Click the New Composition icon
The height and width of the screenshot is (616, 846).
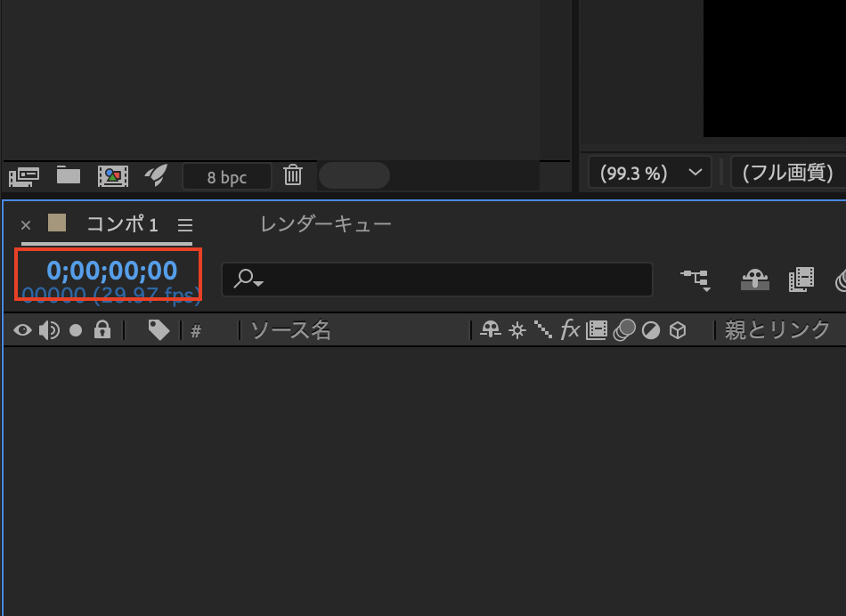click(x=113, y=175)
